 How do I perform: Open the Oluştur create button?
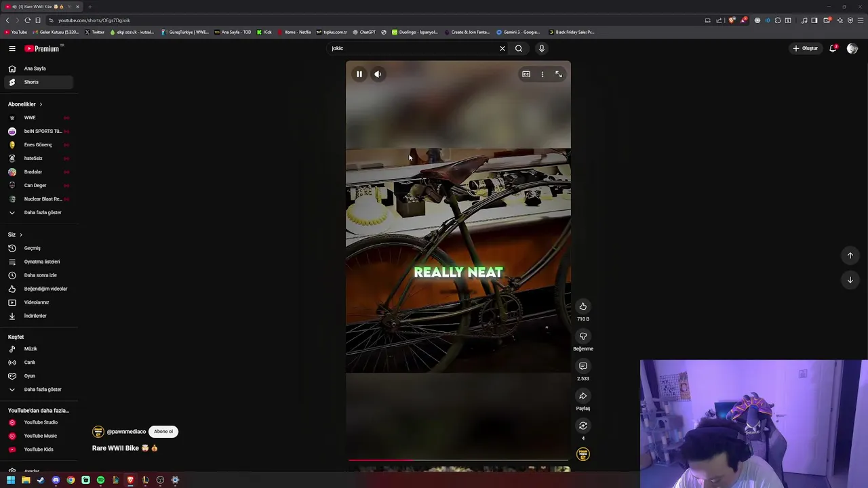tap(806, 48)
